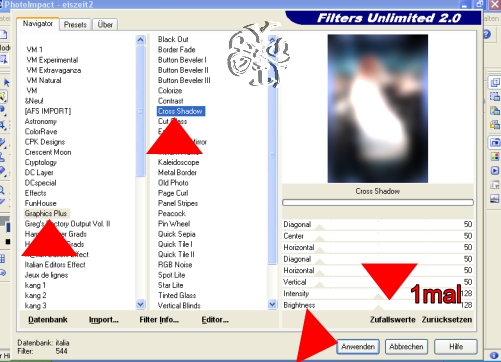501x362 pixels.
Task: Open the Editor... button
Action: pyautogui.click(x=215, y=320)
